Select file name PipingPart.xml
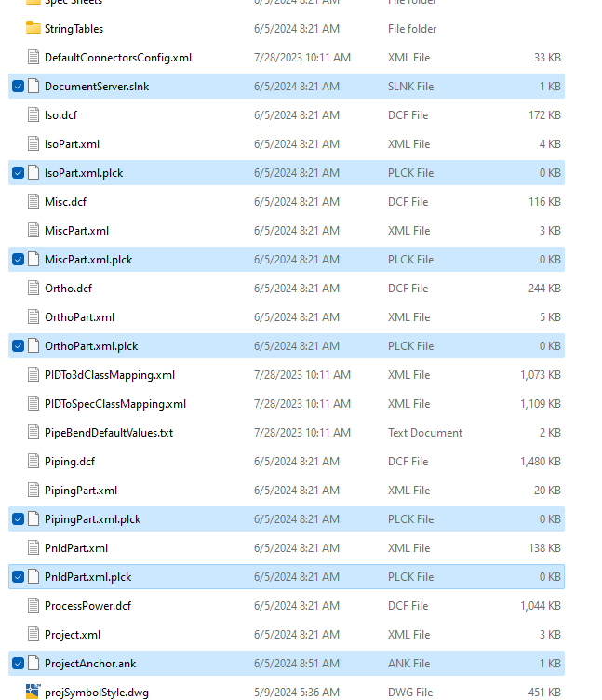Image resolution: width=602 pixels, height=700 pixels. 81,491
